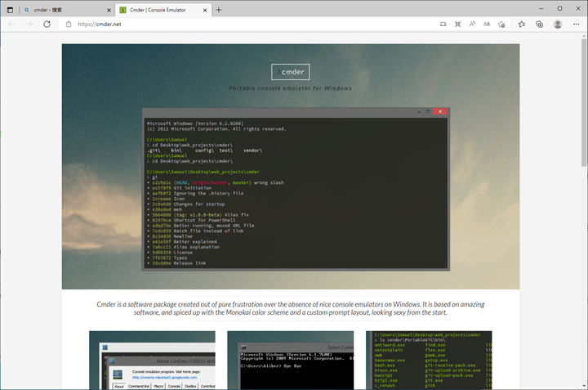
Task: Translate this page icon
Action: [487, 24]
